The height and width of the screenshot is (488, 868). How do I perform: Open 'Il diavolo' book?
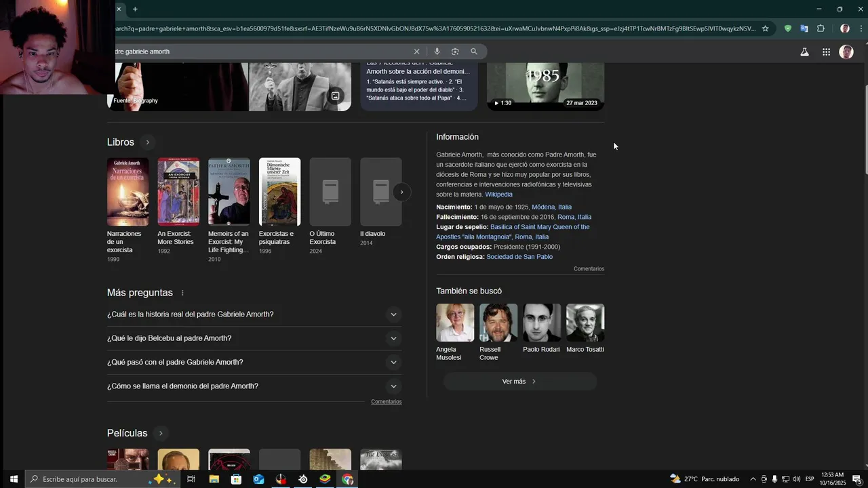[x=380, y=202]
